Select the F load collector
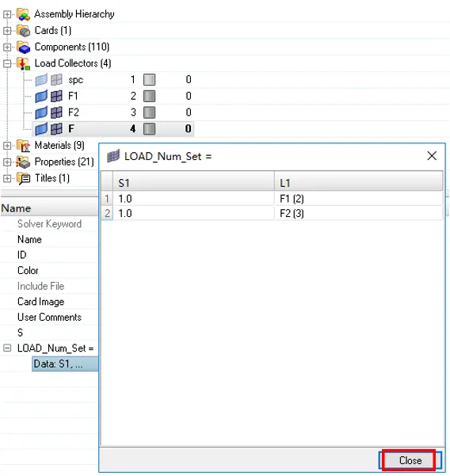The image size is (450, 476). coord(71,129)
